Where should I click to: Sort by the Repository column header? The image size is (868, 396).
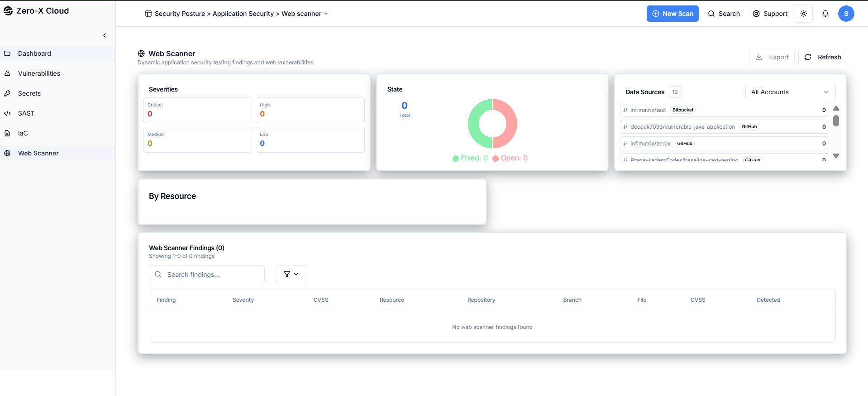tap(481, 300)
